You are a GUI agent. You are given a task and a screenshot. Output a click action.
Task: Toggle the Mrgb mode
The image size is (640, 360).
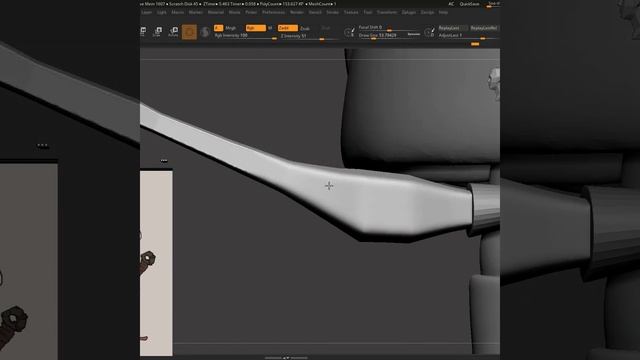pyautogui.click(x=231, y=28)
